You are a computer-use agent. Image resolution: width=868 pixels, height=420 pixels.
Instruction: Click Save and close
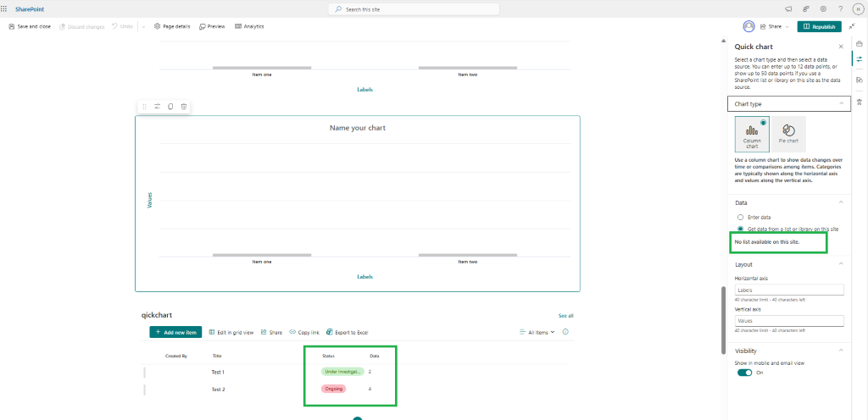coord(30,26)
